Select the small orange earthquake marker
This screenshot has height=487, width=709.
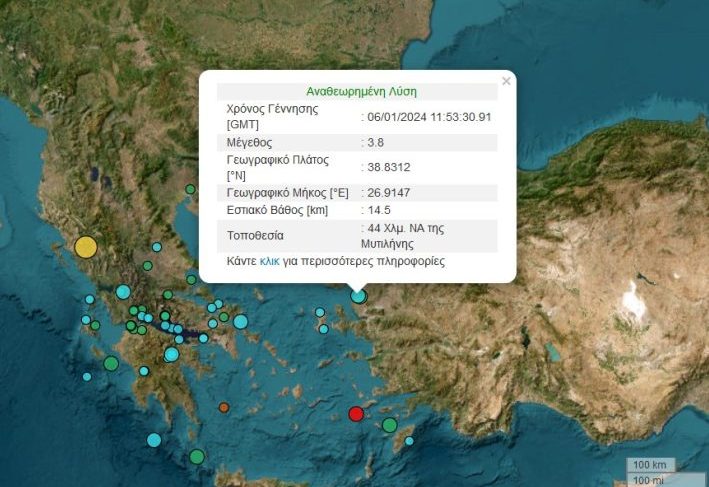224,407
